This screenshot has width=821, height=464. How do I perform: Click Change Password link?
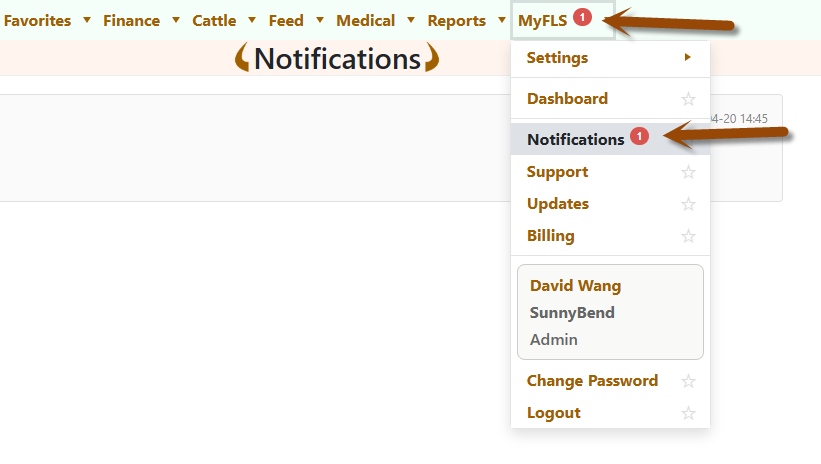pyautogui.click(x=592, y=381)
